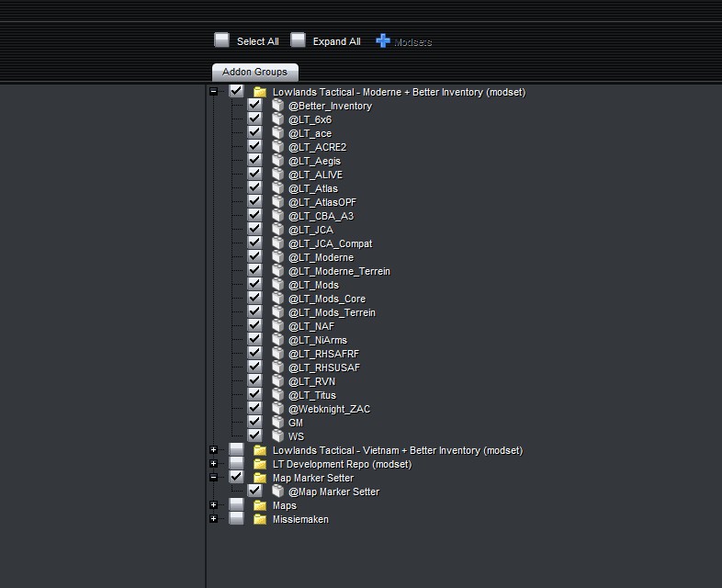Click the Missiemaken folder icon
The height and width of the screenshot is (588, 722).
point(260,519)
